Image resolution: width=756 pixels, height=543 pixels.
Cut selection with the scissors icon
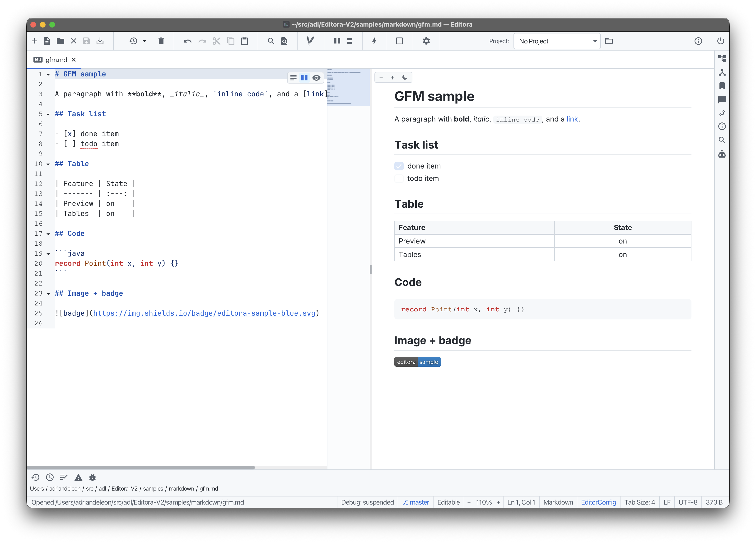click(217, 41)
